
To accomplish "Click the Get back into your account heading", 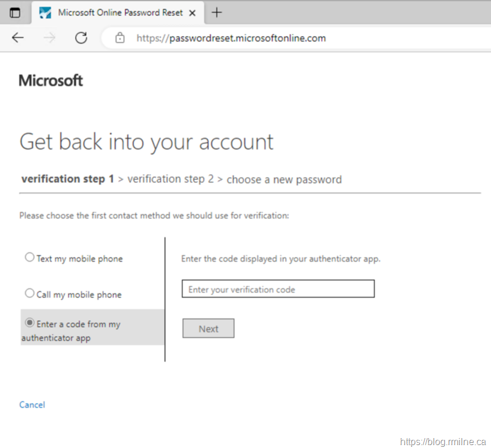I will pyautogui.click(x=146, y=142).
